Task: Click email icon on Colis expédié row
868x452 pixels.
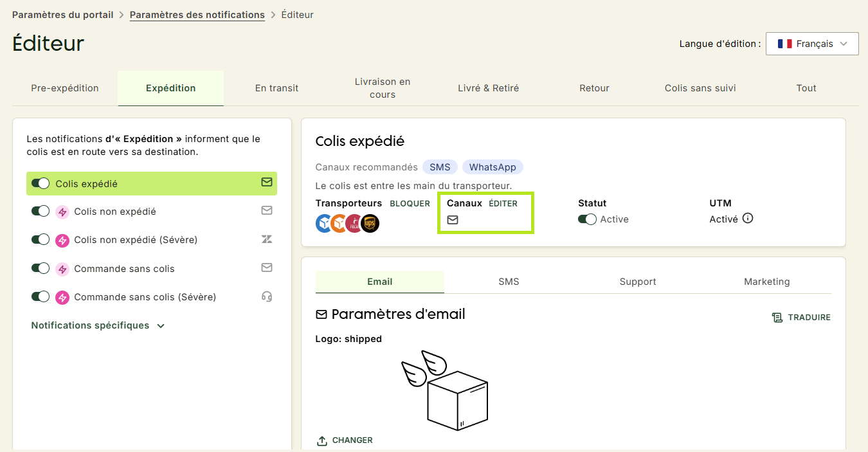Action: [x=267, y=183]
